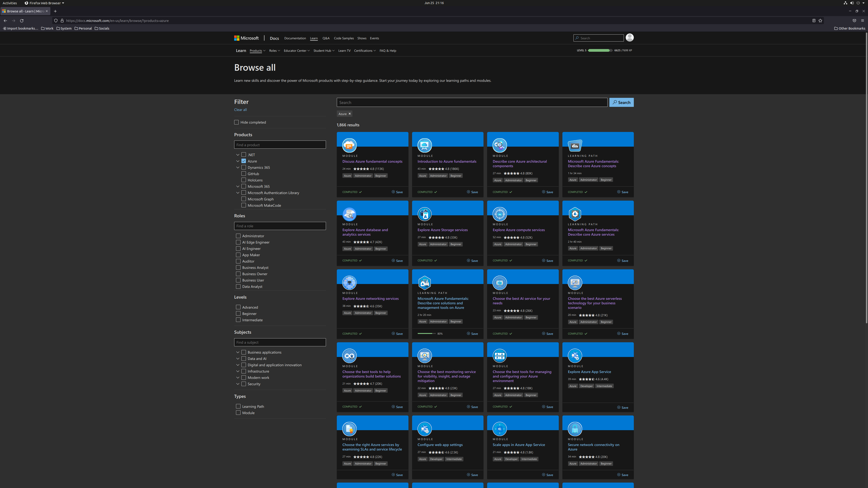
Task: Check the Administrator role filter
Action: click(x=238, y=236)
